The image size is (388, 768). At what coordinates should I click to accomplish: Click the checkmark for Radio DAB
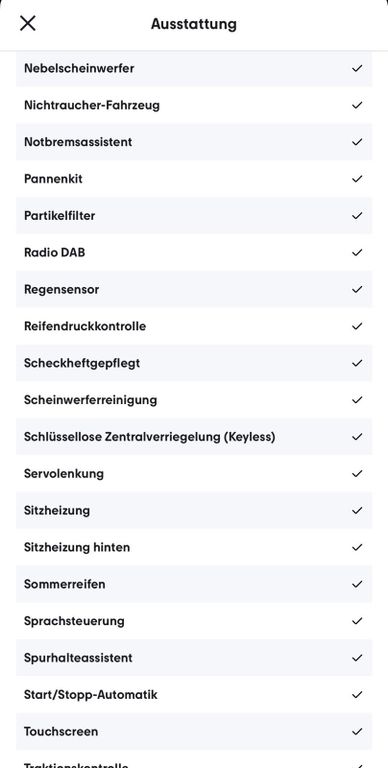(x=357, y=252)
